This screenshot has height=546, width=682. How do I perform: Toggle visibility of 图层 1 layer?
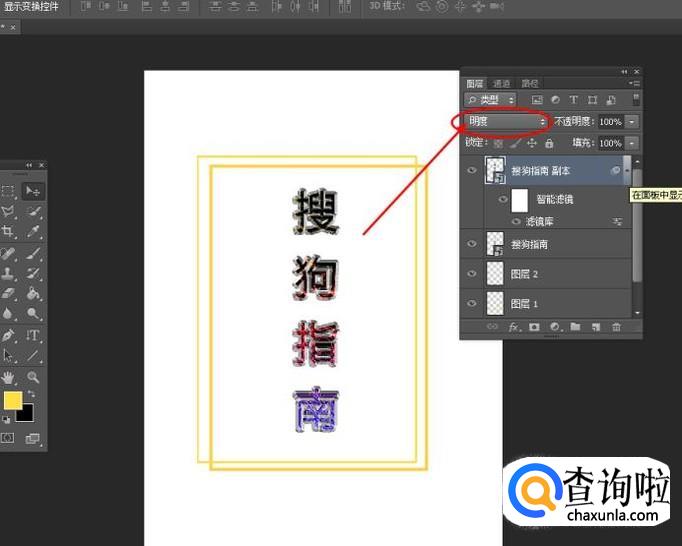[x=472, y=303]
